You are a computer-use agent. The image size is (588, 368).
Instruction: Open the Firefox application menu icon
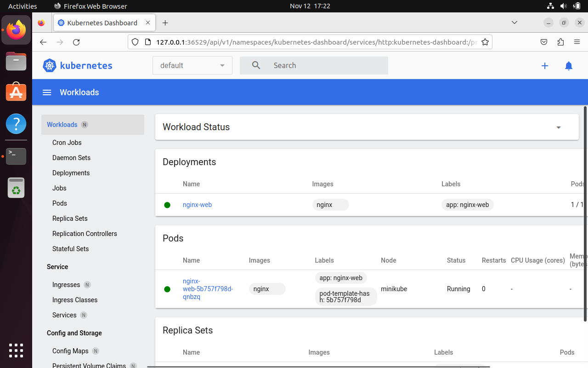click(x=577, y=42)
